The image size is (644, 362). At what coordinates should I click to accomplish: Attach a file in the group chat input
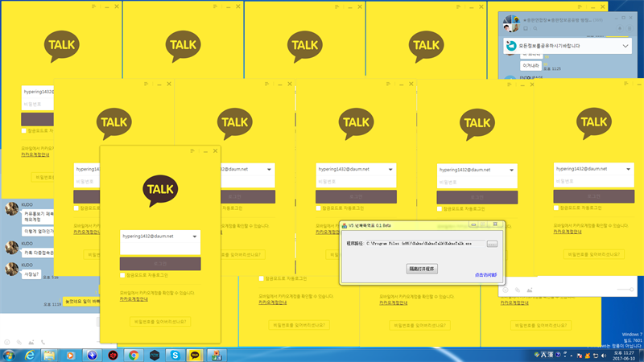click(518, 290)
